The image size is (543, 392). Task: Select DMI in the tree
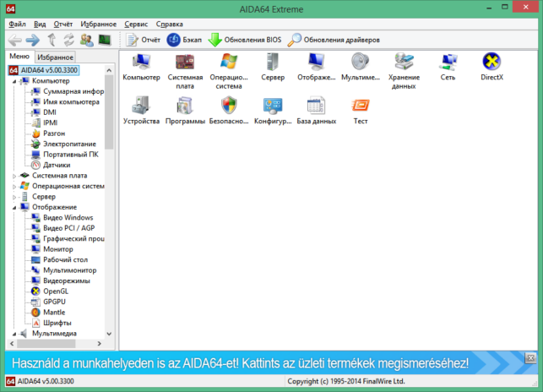tap(44, 112)
